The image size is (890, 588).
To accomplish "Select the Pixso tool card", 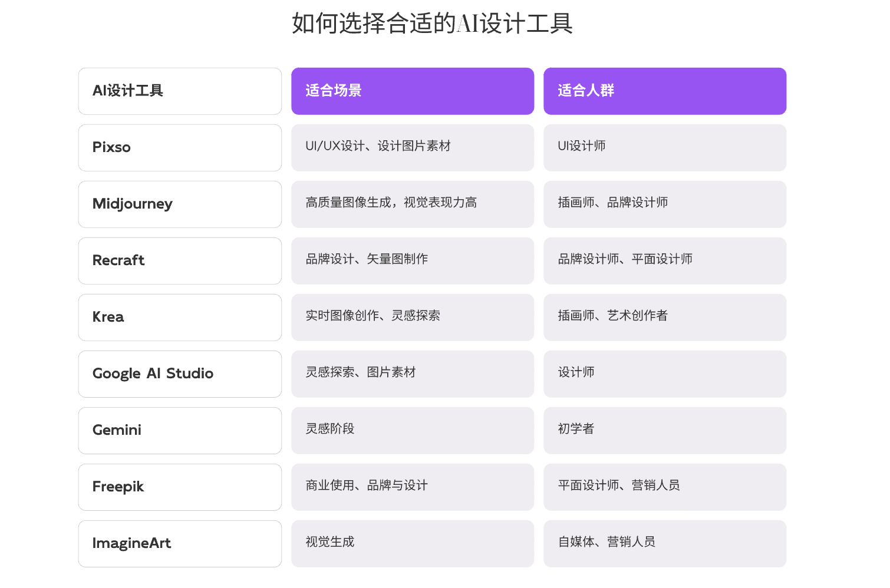I will point(180,147).
